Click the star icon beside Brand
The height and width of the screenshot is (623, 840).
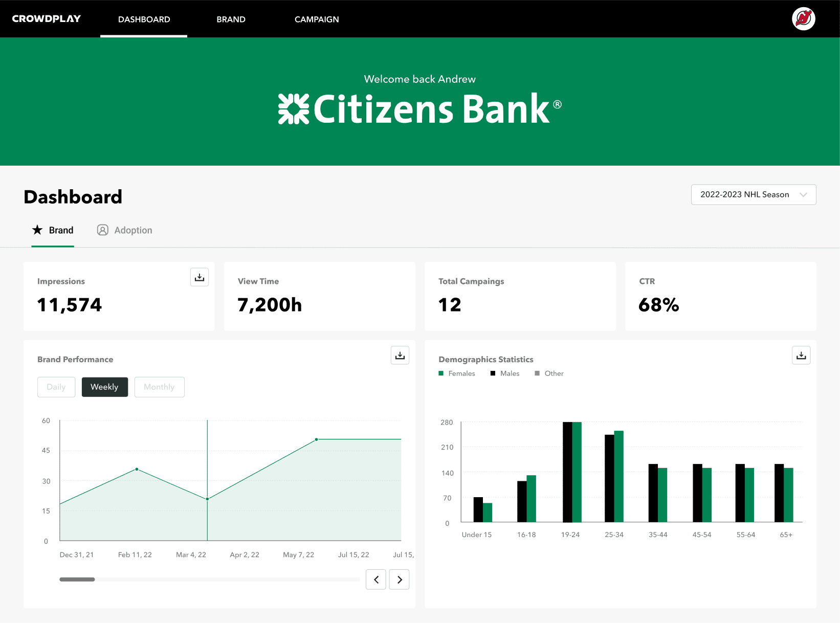(37, 230)
